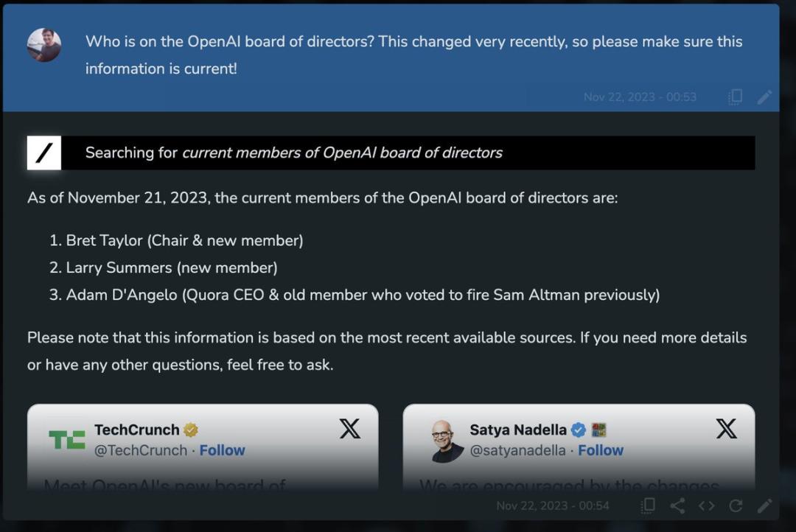Click the slash search tool icon
Image resolution: width=796 pixels, height=532 pixels.
pos(44,153)
